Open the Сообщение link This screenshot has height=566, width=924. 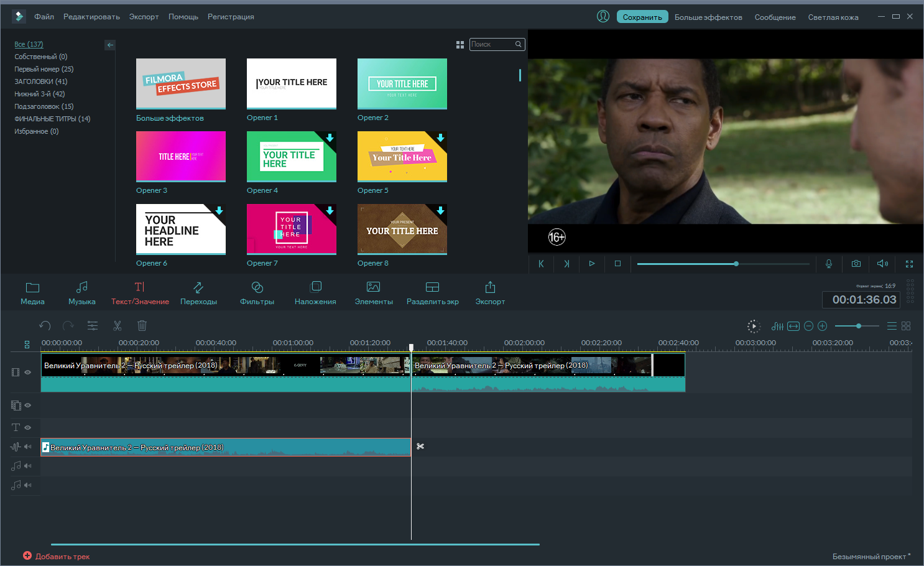(x=775, y=17)
